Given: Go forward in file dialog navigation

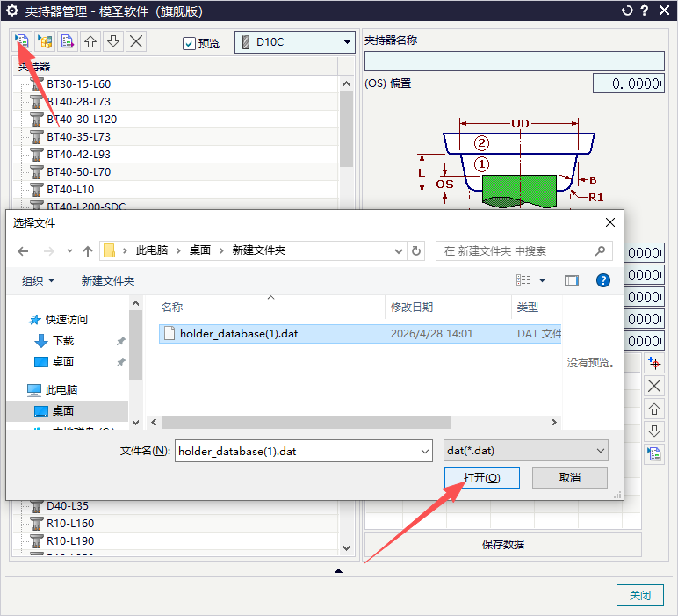Looking at the screenshot, I should point(49,251).
